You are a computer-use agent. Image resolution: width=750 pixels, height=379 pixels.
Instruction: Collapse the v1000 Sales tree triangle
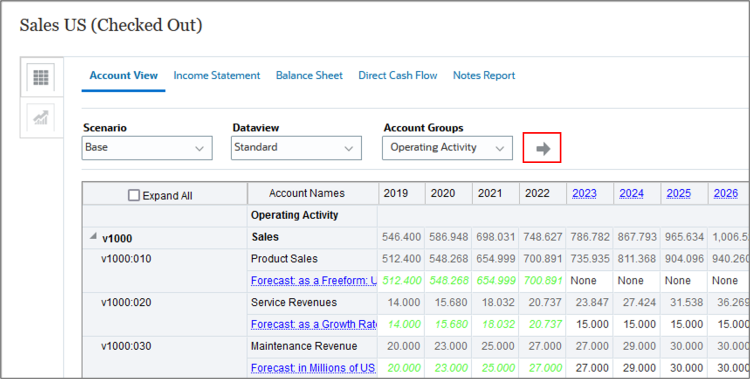coord(93,236)
